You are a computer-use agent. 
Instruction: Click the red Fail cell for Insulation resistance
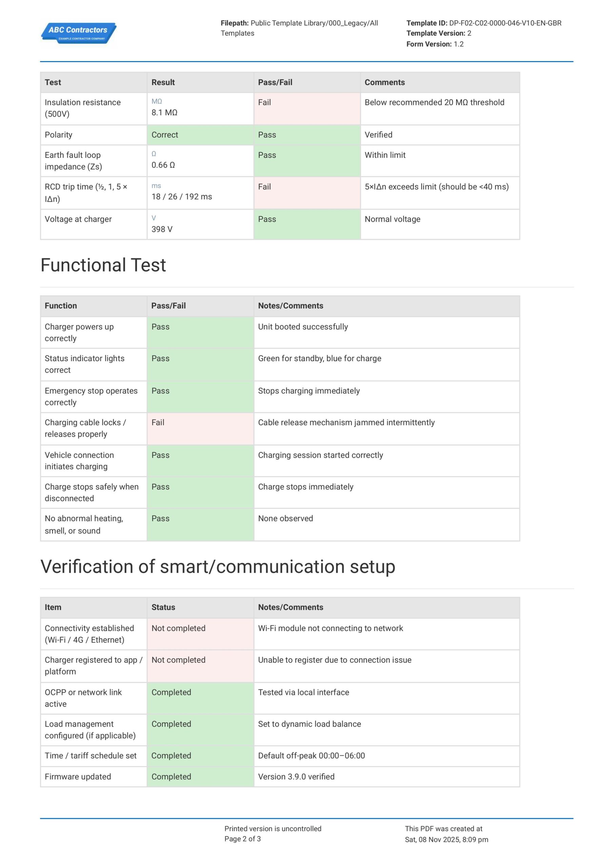306,108
